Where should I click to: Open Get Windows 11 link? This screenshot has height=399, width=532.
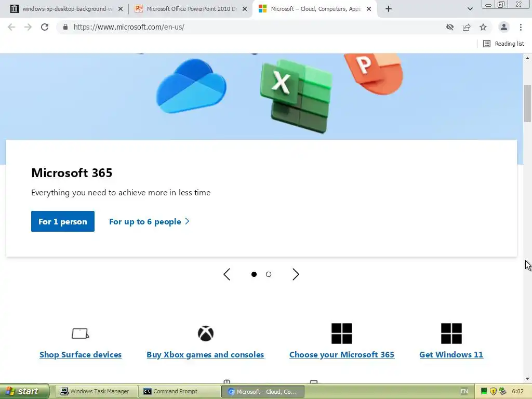click(451, 354)
